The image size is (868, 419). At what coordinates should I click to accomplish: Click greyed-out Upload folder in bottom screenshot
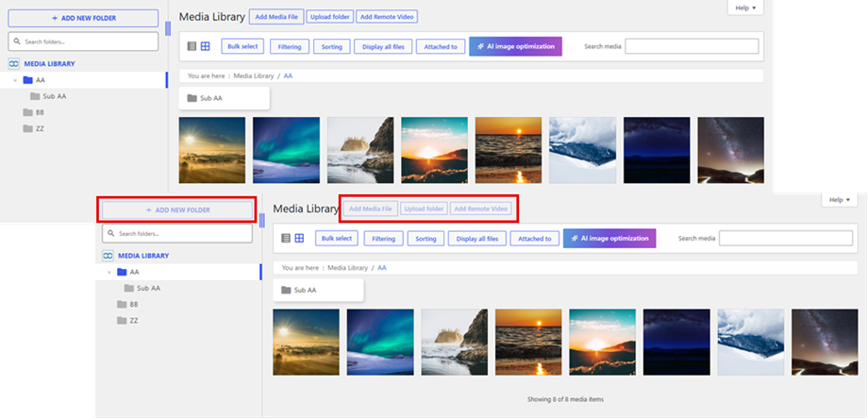pos(424,209)
